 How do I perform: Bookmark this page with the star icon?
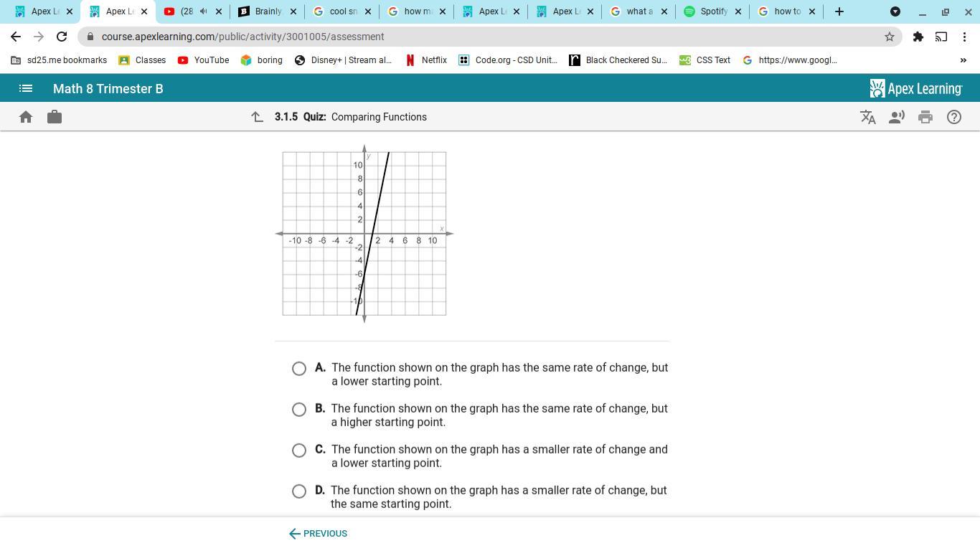pos(889,37)
